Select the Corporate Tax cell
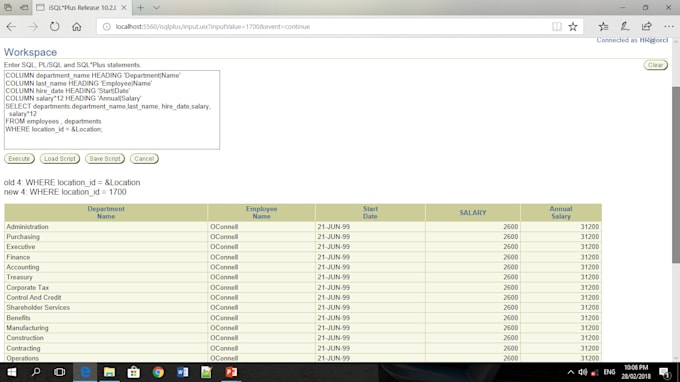This screenshot has height=382, width=680. coord(106,287)
